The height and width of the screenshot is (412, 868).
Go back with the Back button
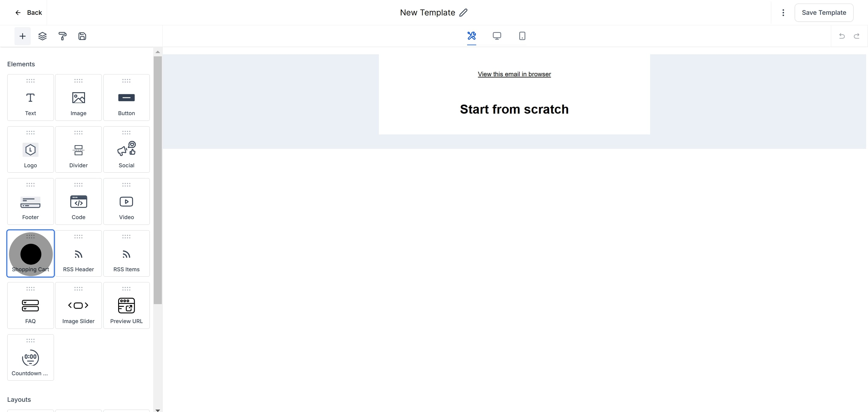pos(28,12)
